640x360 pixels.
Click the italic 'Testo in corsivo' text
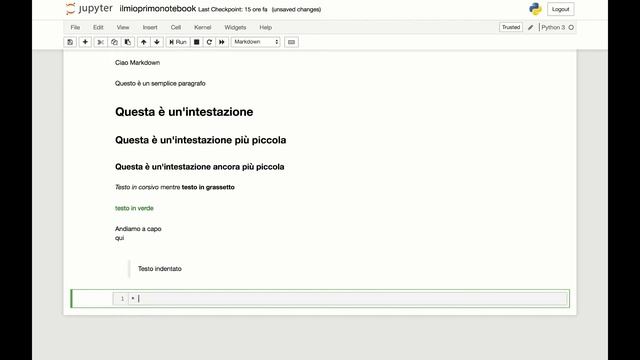137,187
